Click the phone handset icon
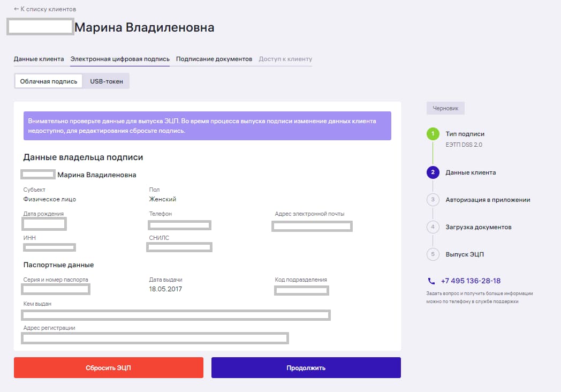 [x=431, y=281]
